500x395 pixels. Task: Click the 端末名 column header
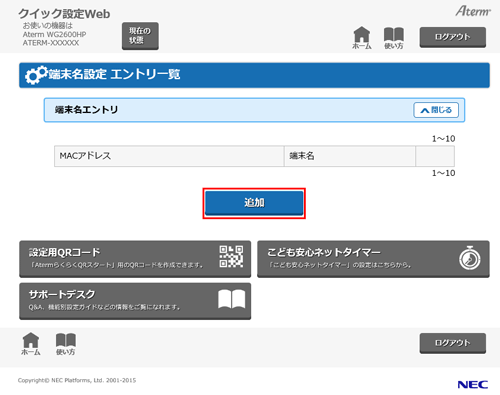(x=350, y=156)
